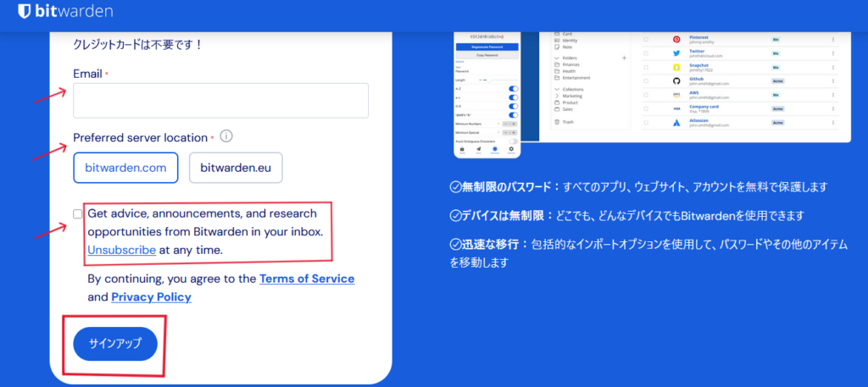The image size is (868, 387).
Task: Tick the Company card row checkbox
Action: click(x=646, y=109)
